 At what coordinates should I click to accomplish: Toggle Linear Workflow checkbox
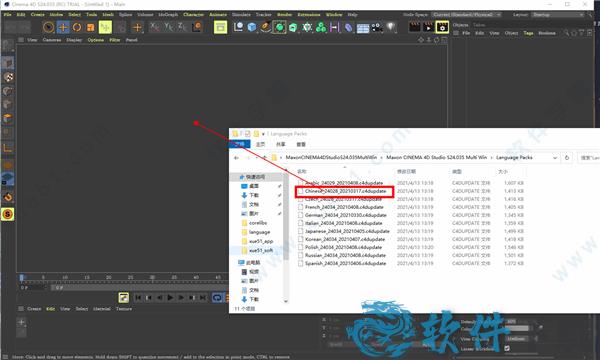507,348
